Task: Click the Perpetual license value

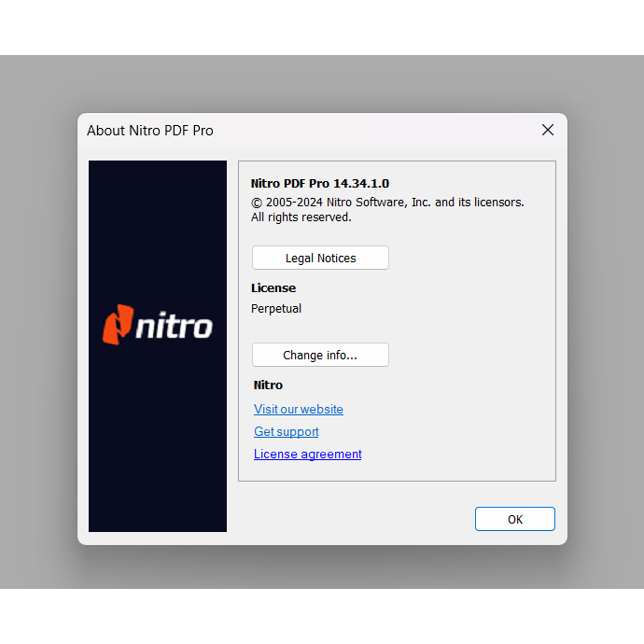Action: [276, 308]
